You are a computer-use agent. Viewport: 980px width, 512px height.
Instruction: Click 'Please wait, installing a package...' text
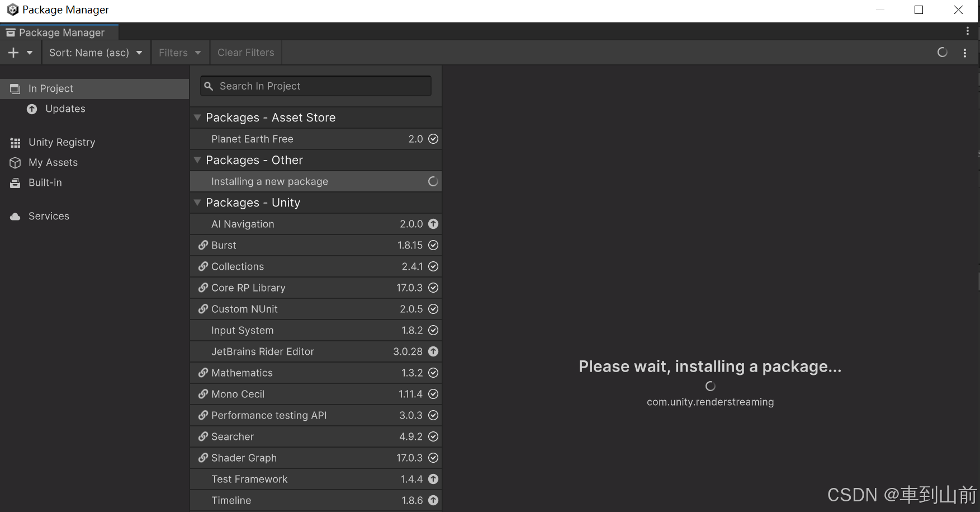(710, 367)
